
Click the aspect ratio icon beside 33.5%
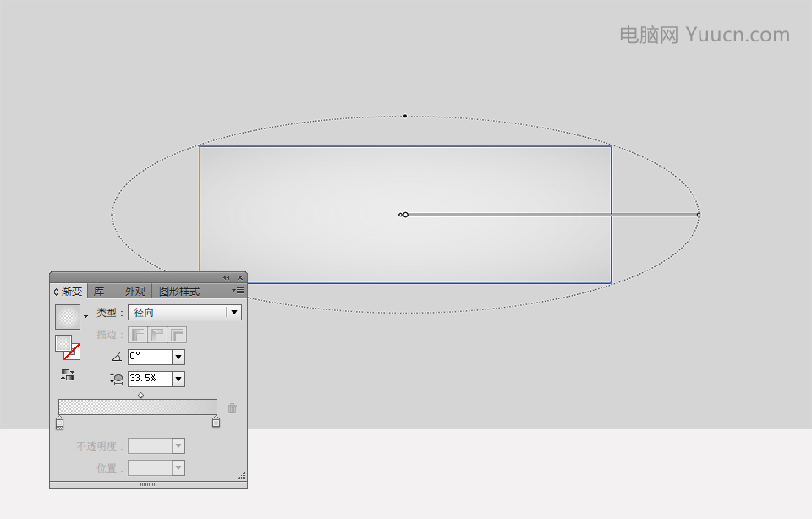click(117, 379)
